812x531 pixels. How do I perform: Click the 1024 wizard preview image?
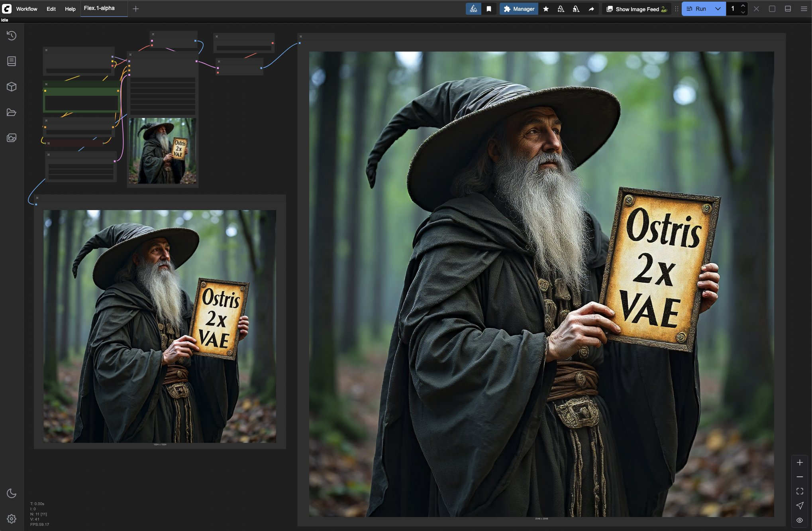[160, 326]
